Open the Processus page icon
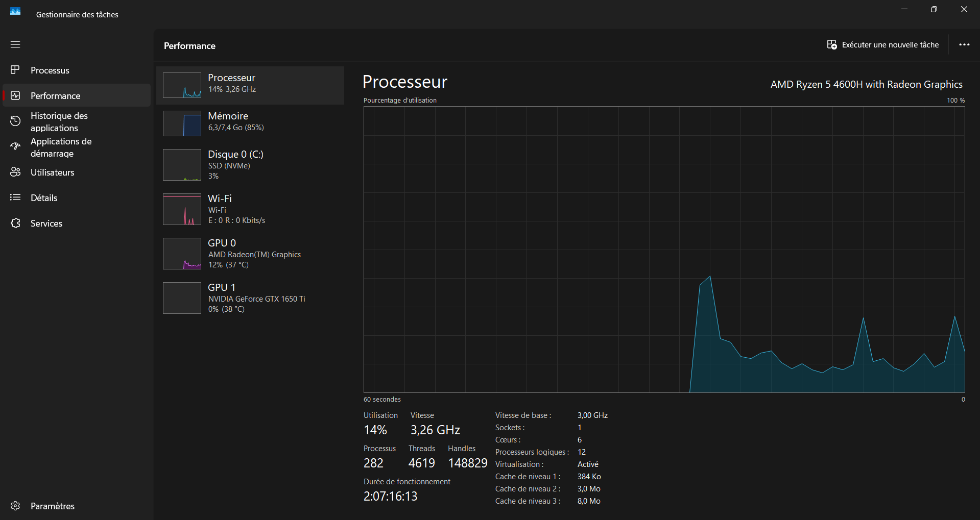Image resolution: width=980 pixels, height=520 pixels. 15,70
